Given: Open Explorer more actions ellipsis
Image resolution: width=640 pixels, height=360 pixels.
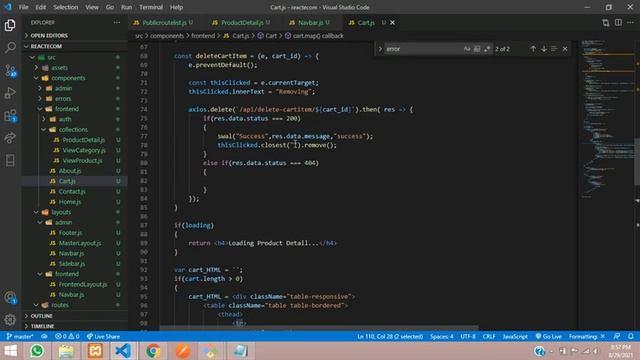Looking at the screenshot, I should point(117,22).
